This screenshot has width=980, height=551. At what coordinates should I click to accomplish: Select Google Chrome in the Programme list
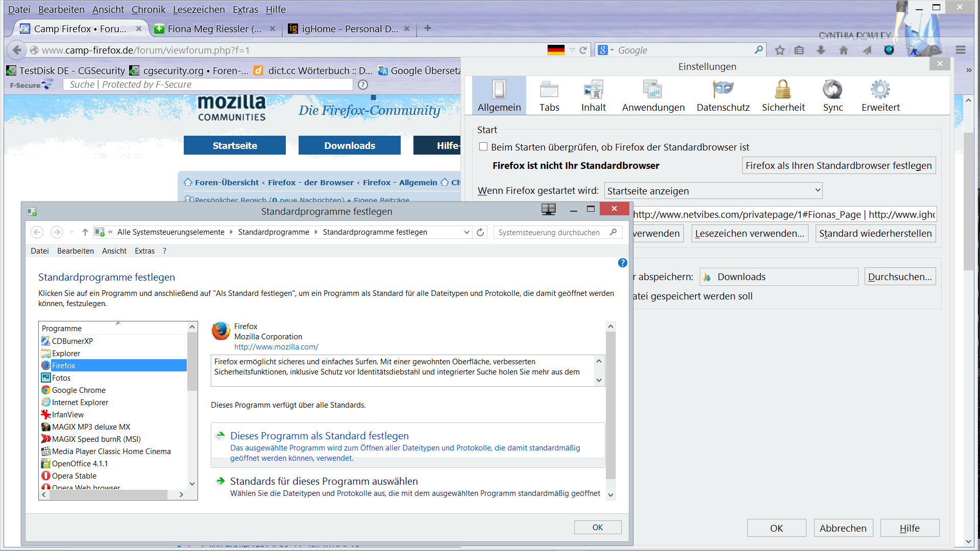coord(79,390)
